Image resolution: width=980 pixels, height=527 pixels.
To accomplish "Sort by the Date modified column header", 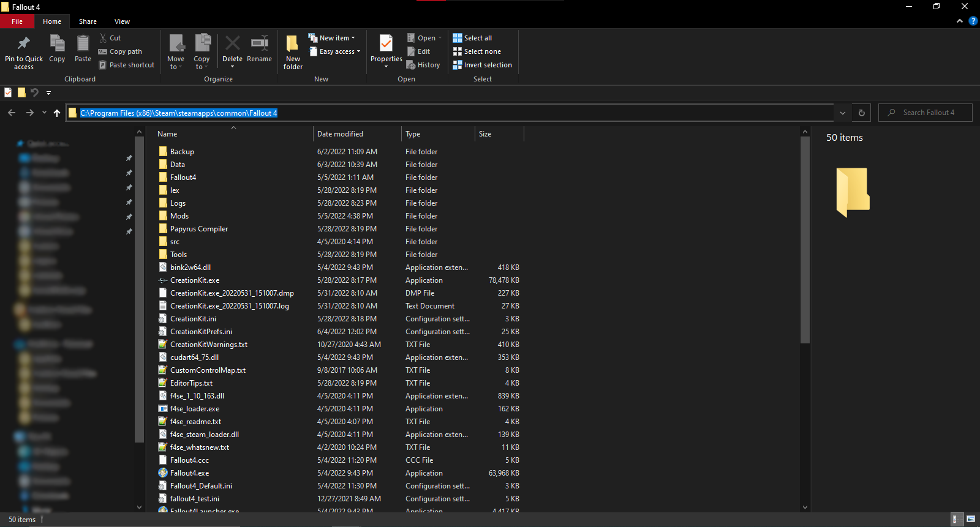I will tap(356, 133).
